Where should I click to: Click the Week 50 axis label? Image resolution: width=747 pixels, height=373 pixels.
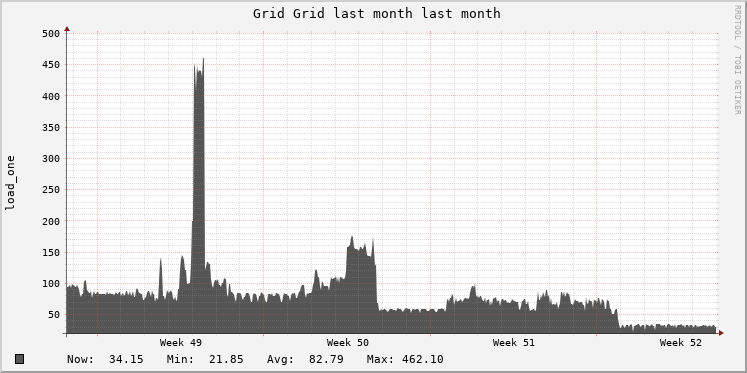(x=347, y=343)
